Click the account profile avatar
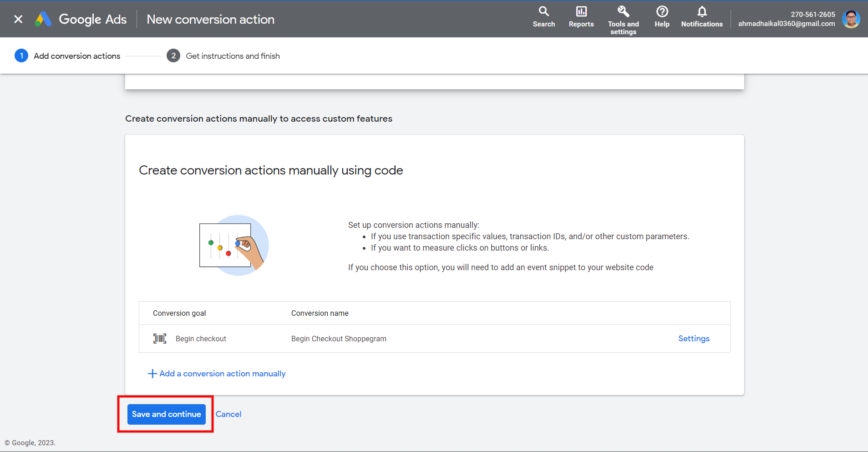Screen dimensions: 868x452 click(851, 19)
